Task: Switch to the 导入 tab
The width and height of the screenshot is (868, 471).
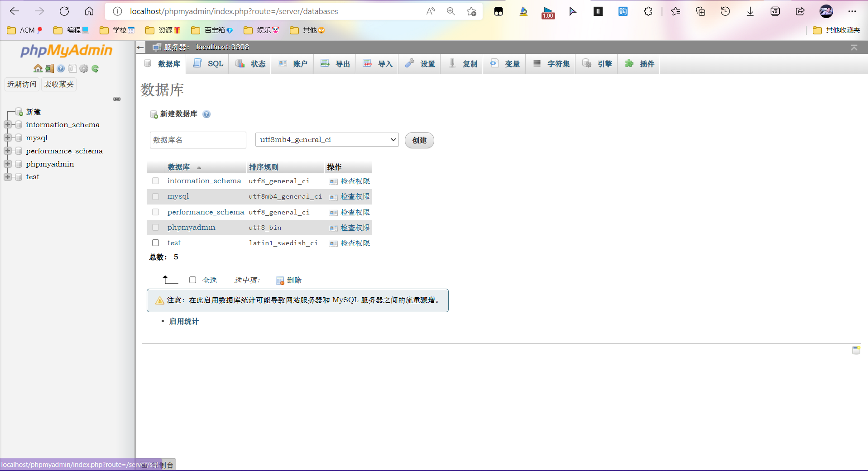Action: (x=378, y=64)
